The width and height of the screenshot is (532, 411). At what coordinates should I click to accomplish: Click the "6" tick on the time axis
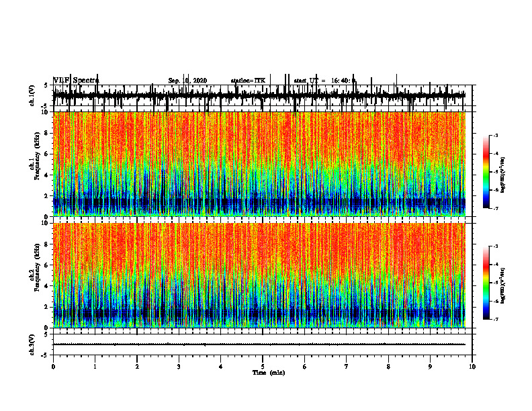[305, 367]
